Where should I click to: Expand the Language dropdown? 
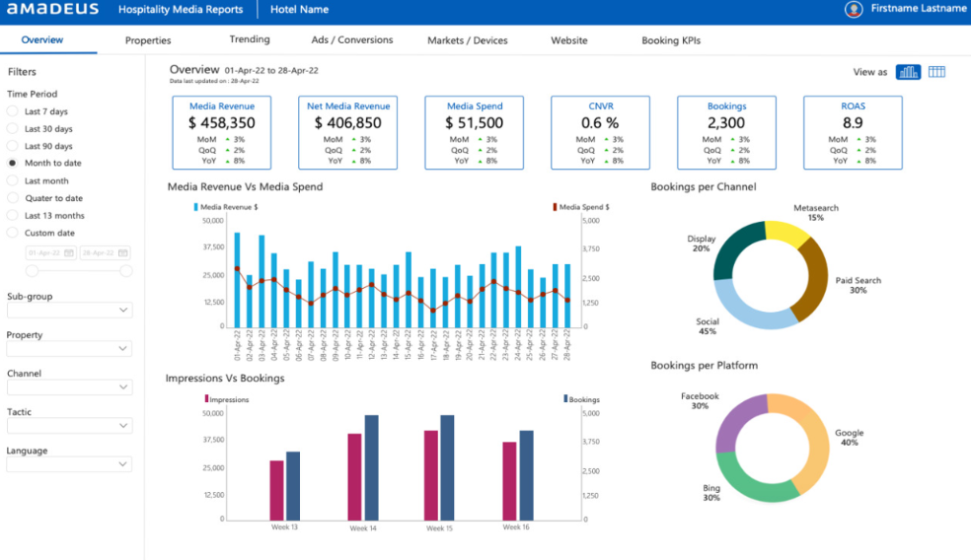69,464
